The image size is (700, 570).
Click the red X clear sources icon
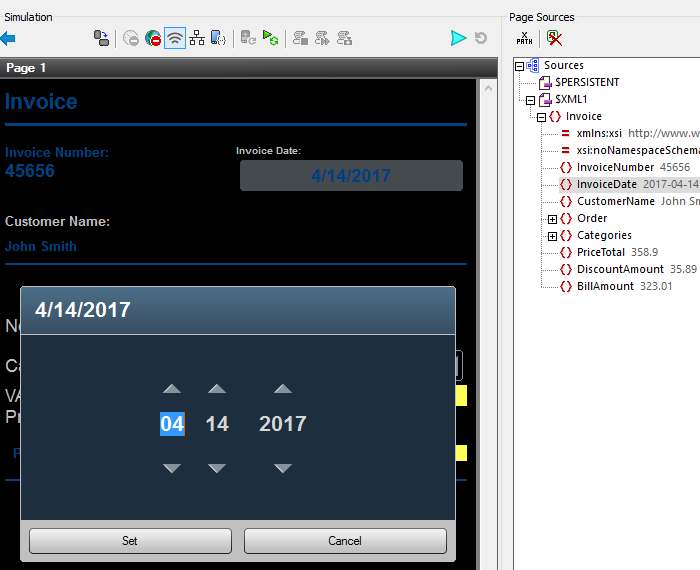pyautogui.click(x=554, y=38)
